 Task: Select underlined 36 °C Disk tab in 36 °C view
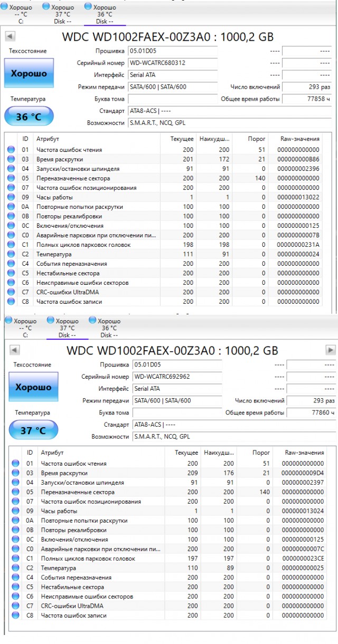tap(105, 14)
